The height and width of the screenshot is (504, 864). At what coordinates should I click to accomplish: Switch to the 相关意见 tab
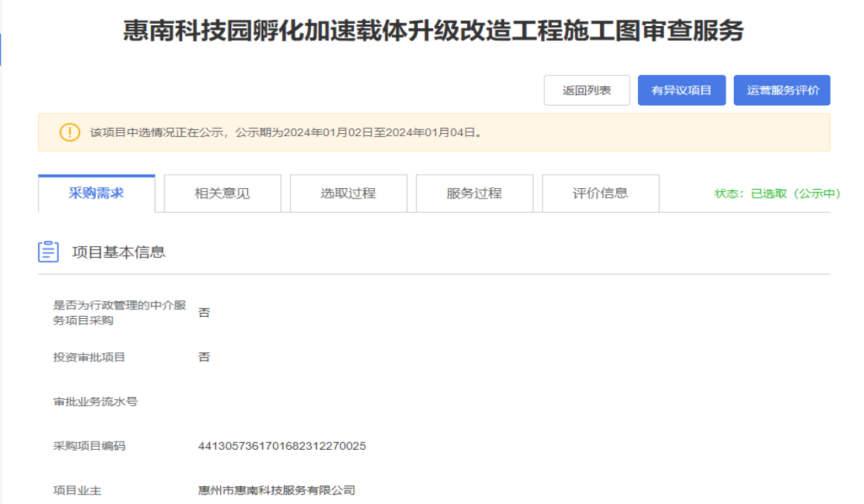point(222,193)
